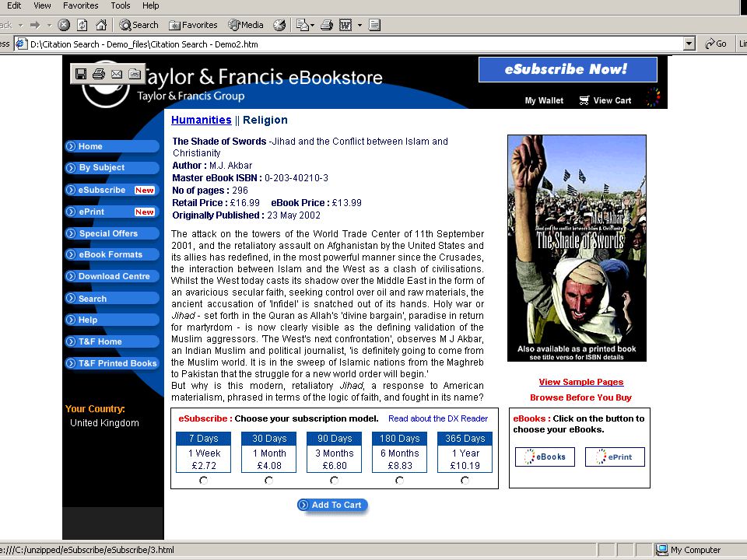Save image using floating save icon
The image size is (747, 560).
click(80, 74)
